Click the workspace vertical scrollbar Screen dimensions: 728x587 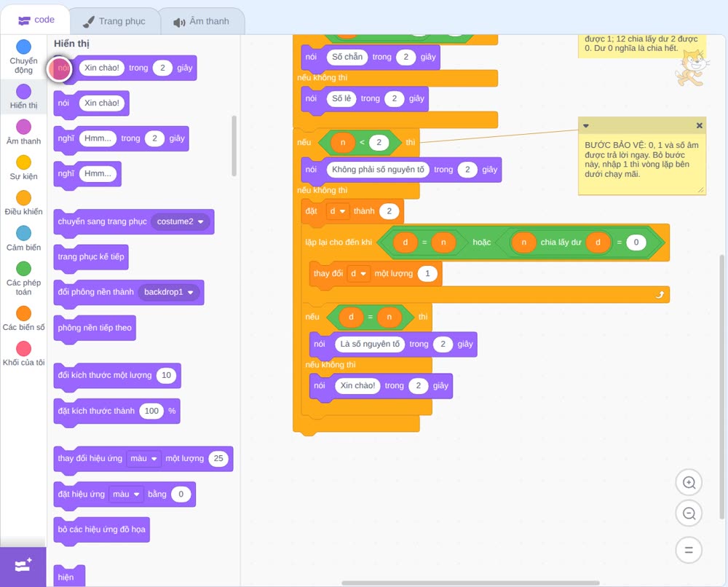pos(722,387)
